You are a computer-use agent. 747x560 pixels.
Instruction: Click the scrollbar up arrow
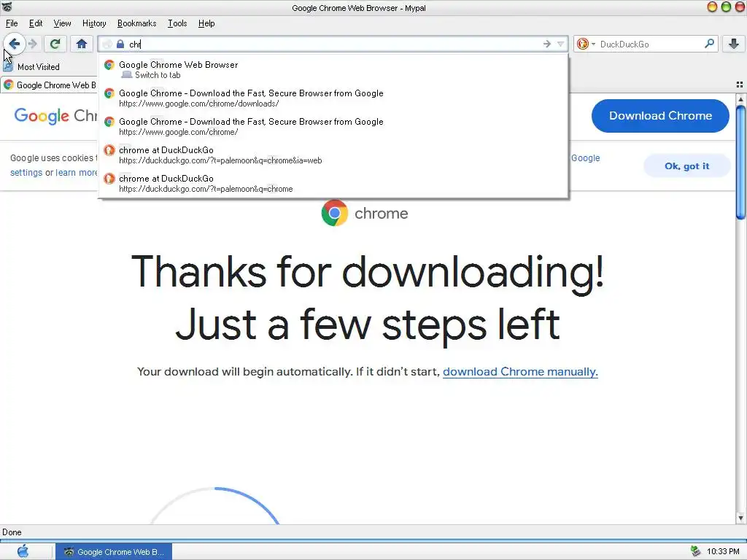pos(740,99)
